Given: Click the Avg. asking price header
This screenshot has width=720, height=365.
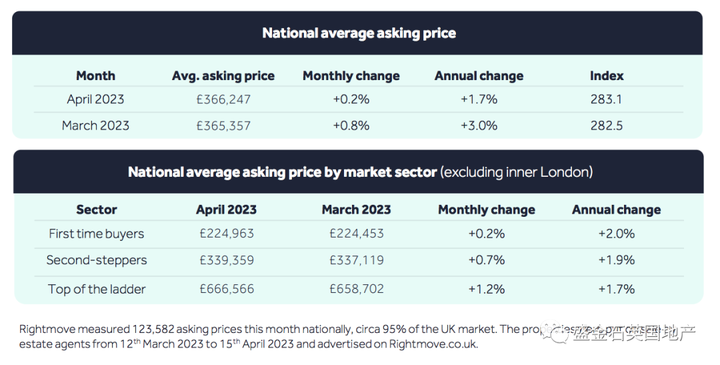Looking at the screenshot, I should (x=223, y=76).
